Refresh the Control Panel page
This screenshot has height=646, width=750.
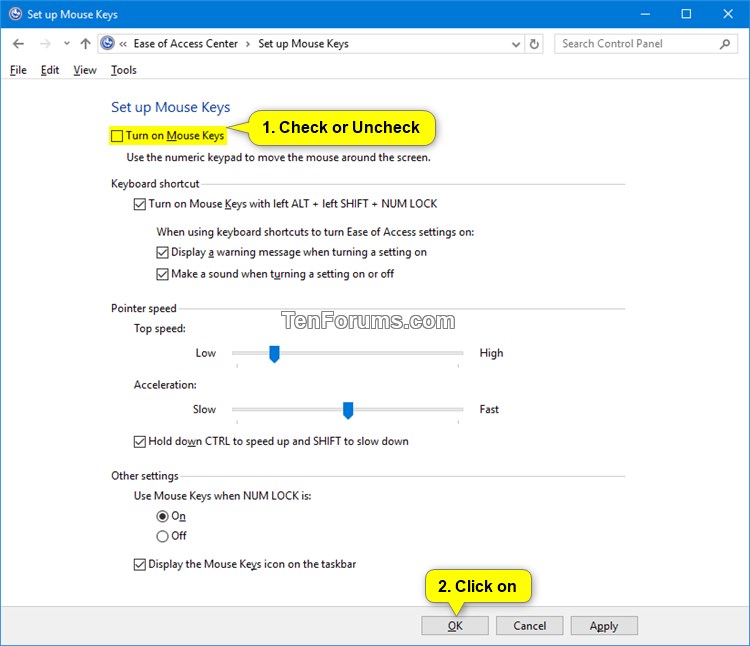tap(534, 44)
